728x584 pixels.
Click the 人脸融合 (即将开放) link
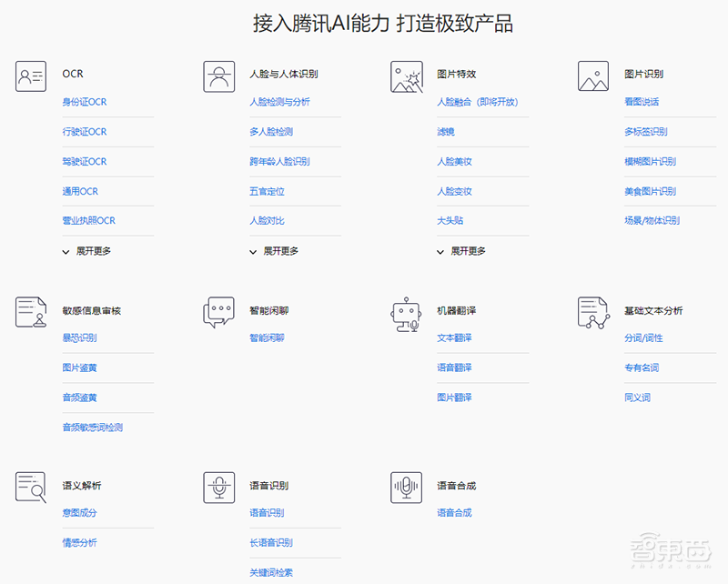coord(477,102)
